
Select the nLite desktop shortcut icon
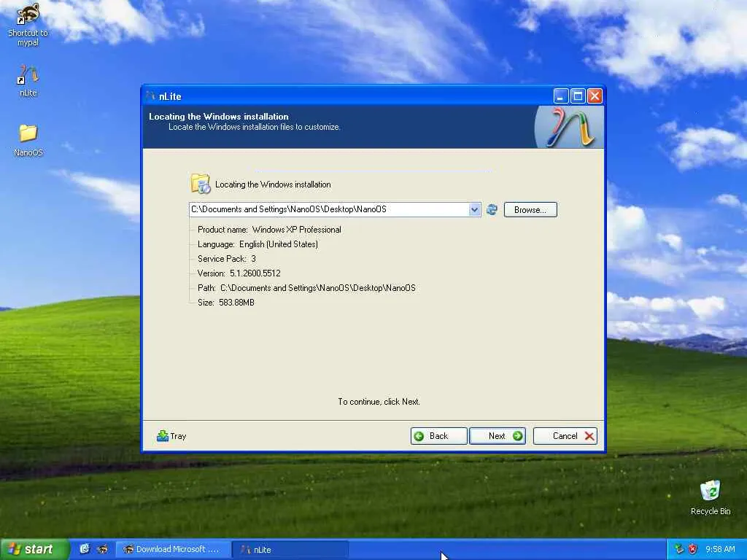tap(28, 81)
